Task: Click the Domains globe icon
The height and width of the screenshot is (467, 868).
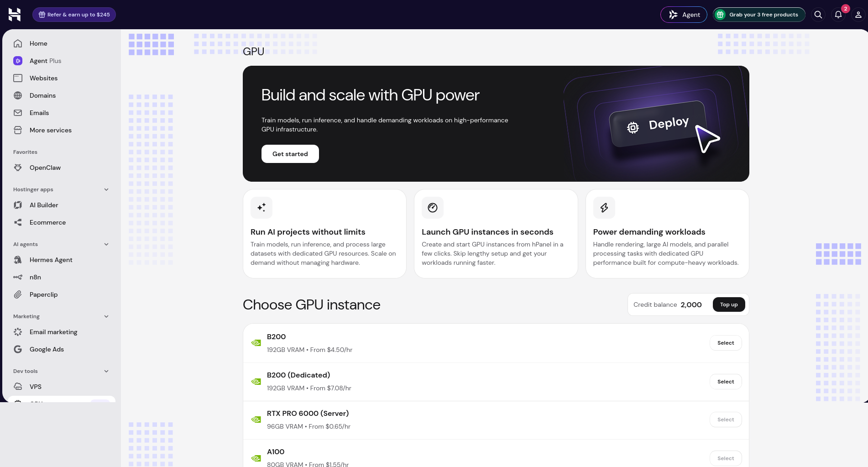Action: tap(18, 95)
